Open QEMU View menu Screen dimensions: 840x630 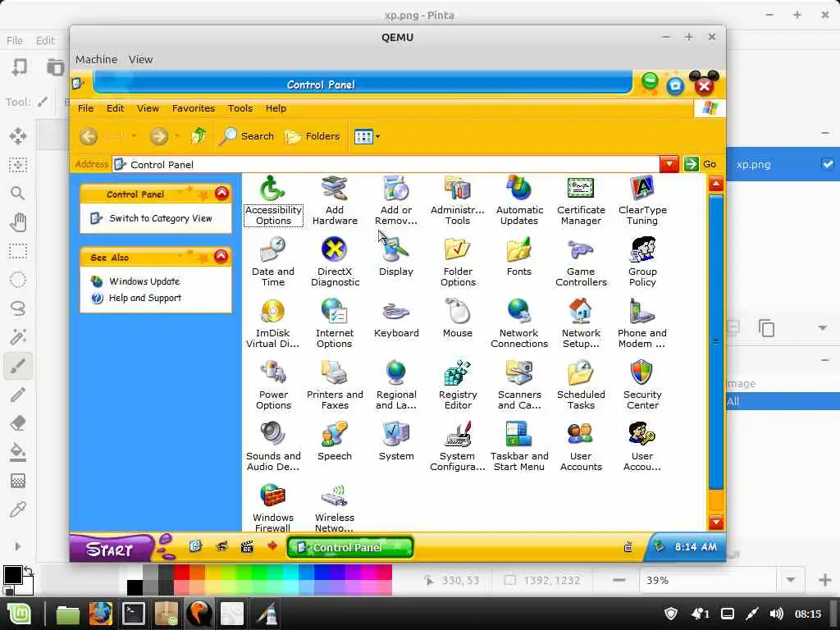140,59
